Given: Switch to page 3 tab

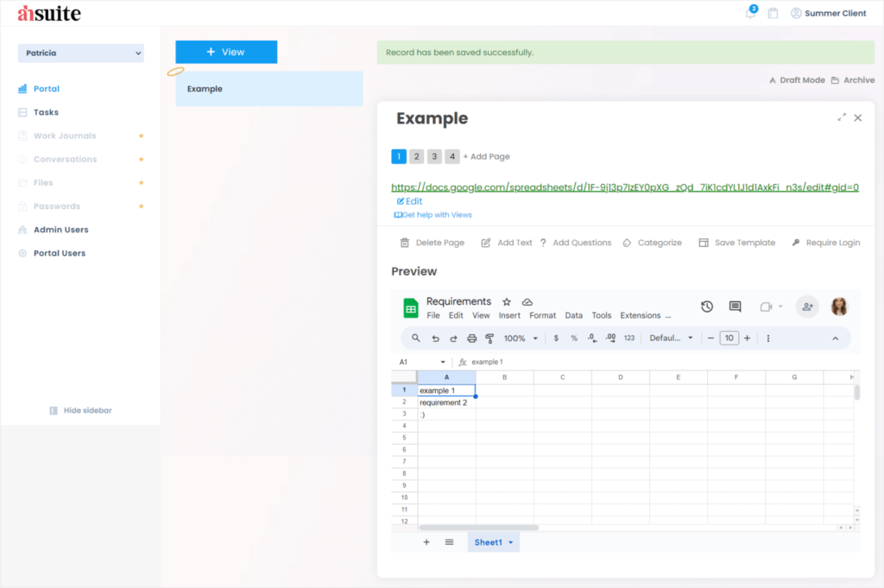Looking at the screenshot, I should (x=434, y=157).
